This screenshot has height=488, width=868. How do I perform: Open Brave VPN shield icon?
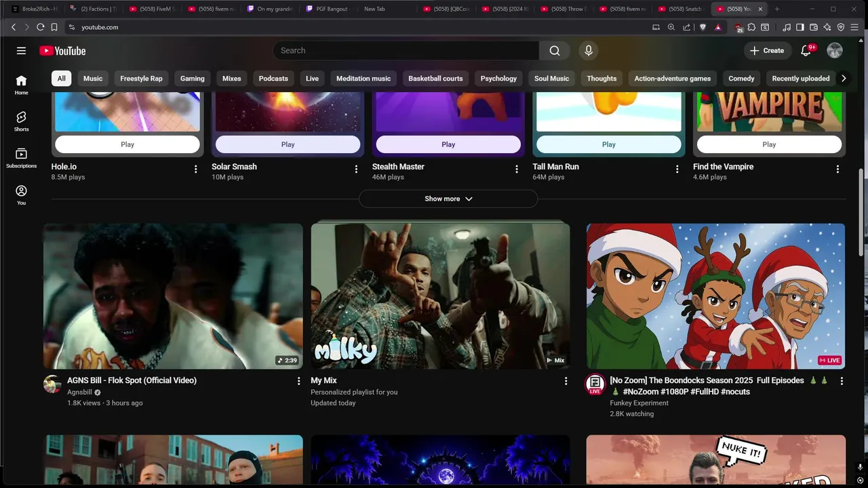(841, 27)
